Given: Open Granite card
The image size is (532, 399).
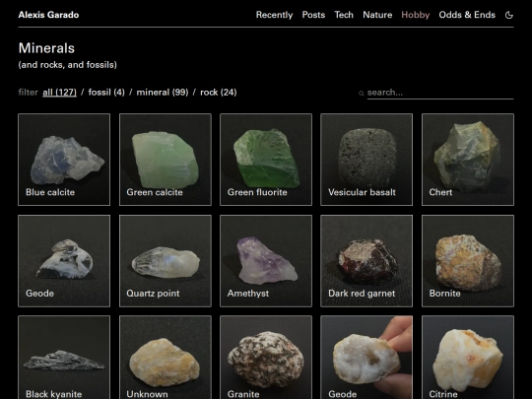Looking at the screenshot, I should pos(266,358).
